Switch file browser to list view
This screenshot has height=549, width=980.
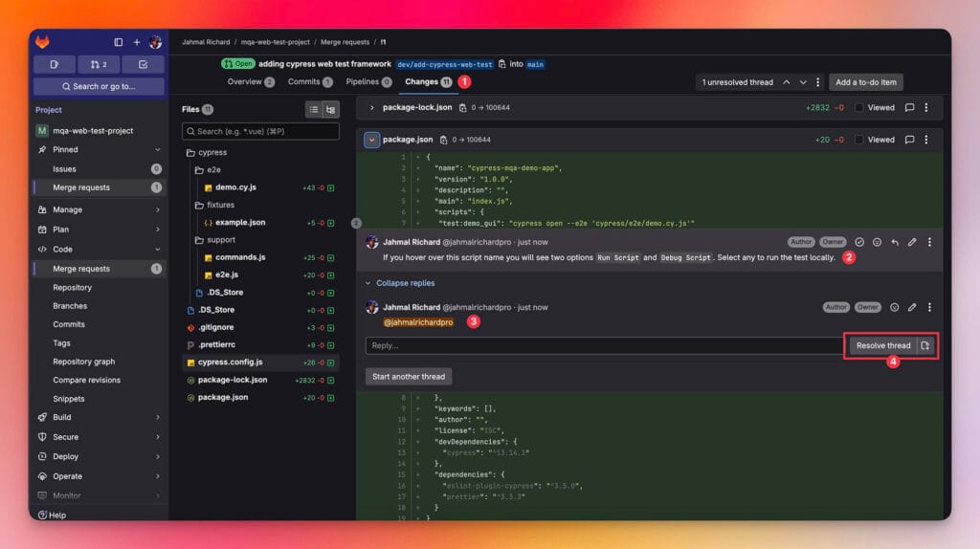314,109
